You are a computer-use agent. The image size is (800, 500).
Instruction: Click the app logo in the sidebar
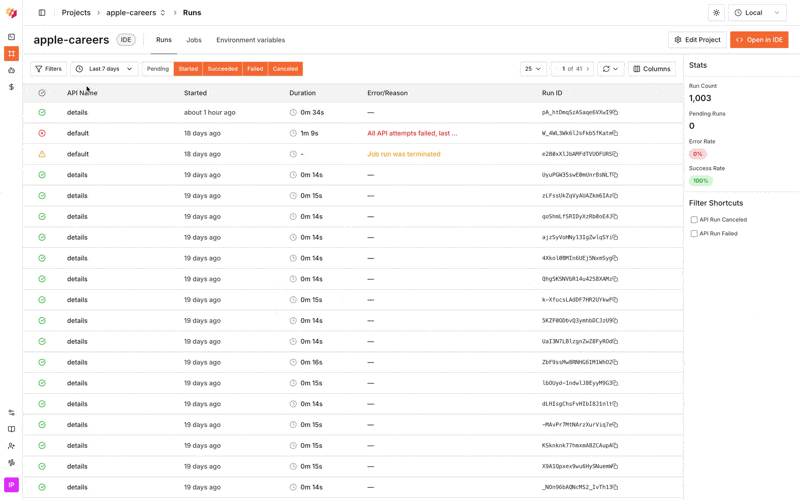tap(11, 13)
